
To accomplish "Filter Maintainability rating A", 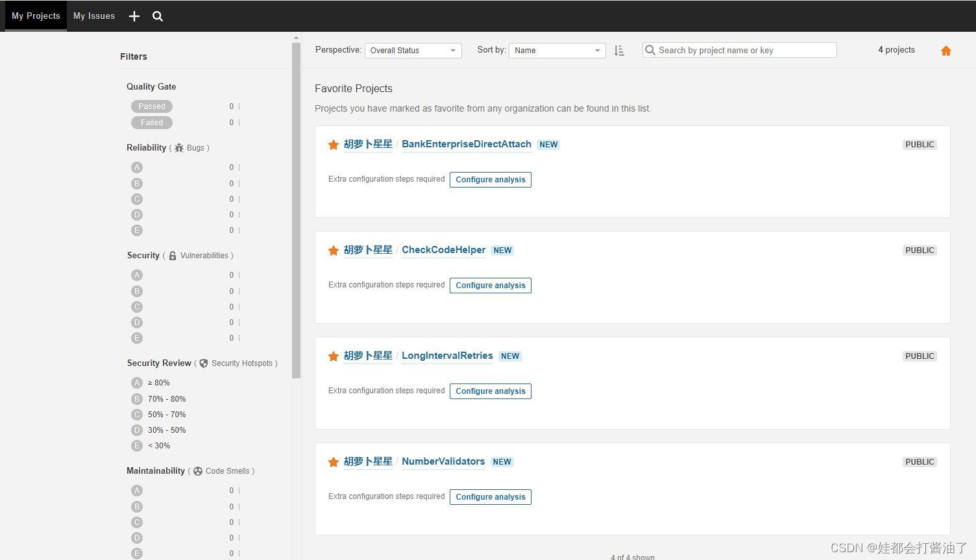I will click(137, 491).
